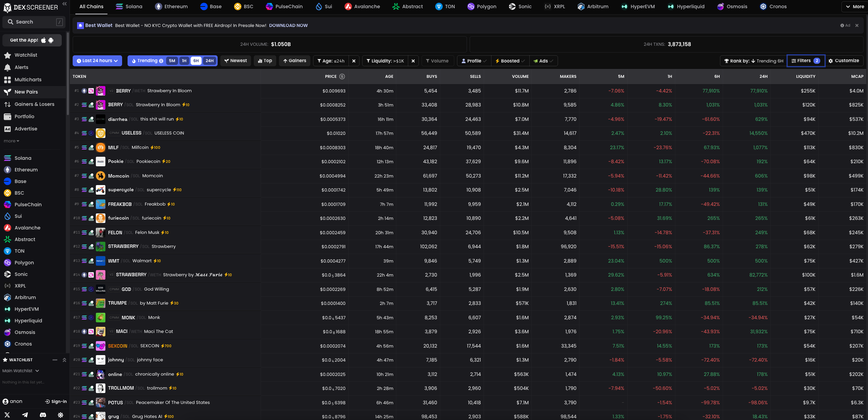
Task: Open SEXCOIN token row
Action: (x=469, y=346)
